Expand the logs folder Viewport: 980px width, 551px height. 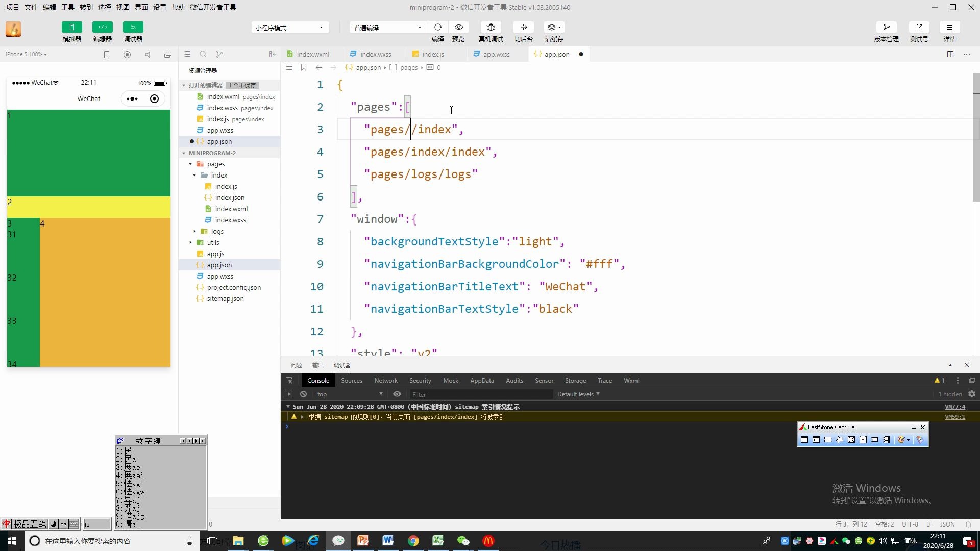coord(194,232)
